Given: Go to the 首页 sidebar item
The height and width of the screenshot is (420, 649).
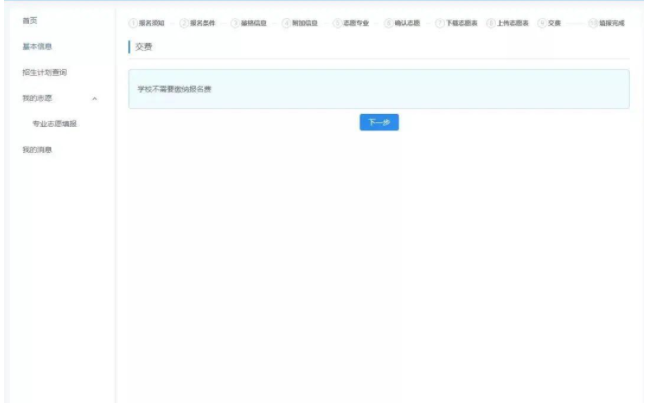Looking at the screenshot, I should (x=30, y=20).
